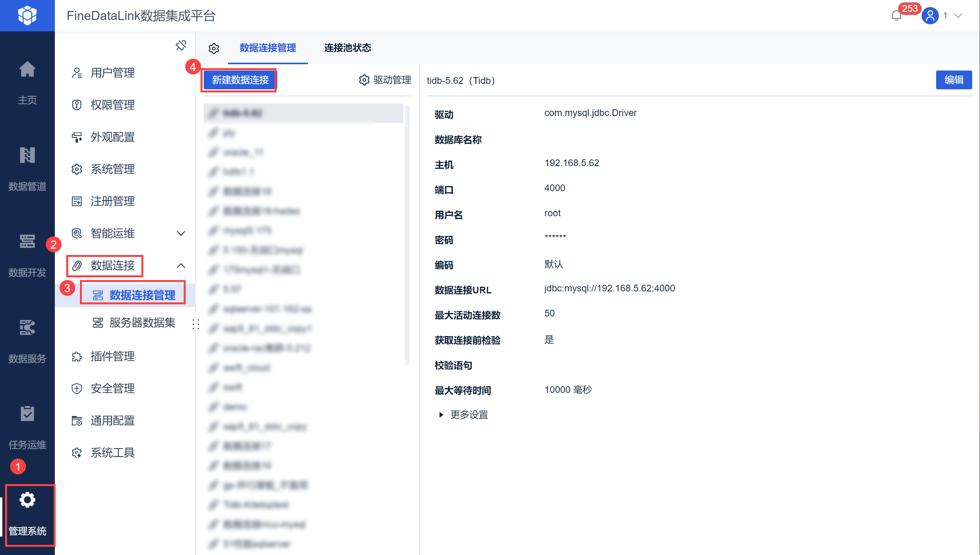Open the 数据开发 sidebar icon
Screen dimensions: 980x555
pos(27,242)
